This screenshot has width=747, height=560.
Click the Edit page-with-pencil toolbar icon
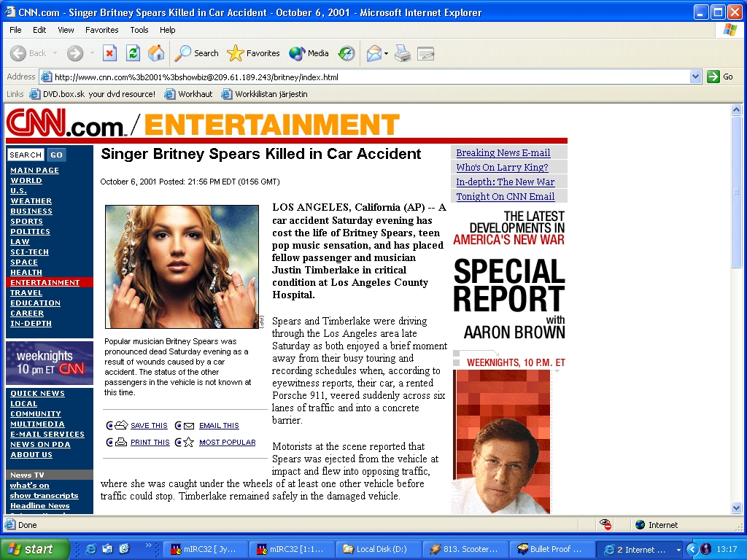(x=425, y=53)
